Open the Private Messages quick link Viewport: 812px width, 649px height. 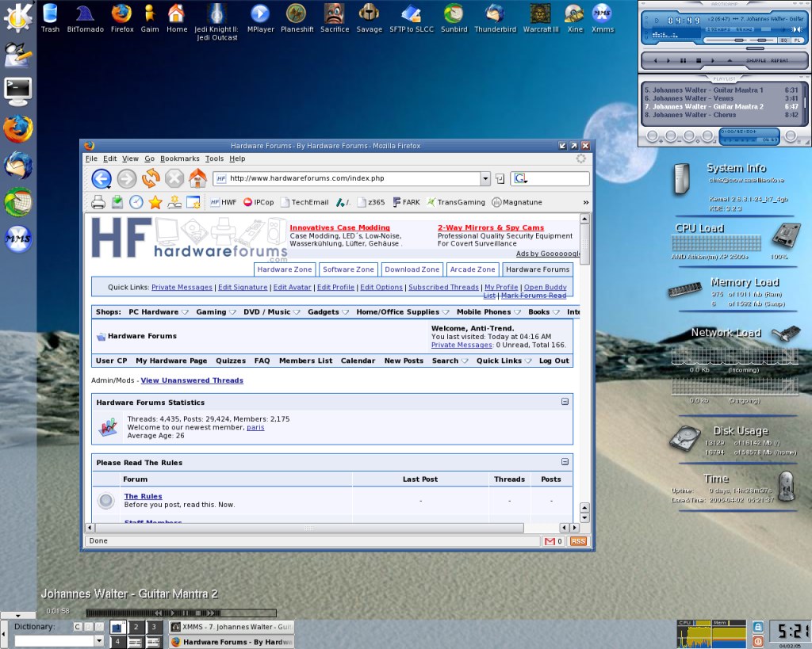pos(182,287)
